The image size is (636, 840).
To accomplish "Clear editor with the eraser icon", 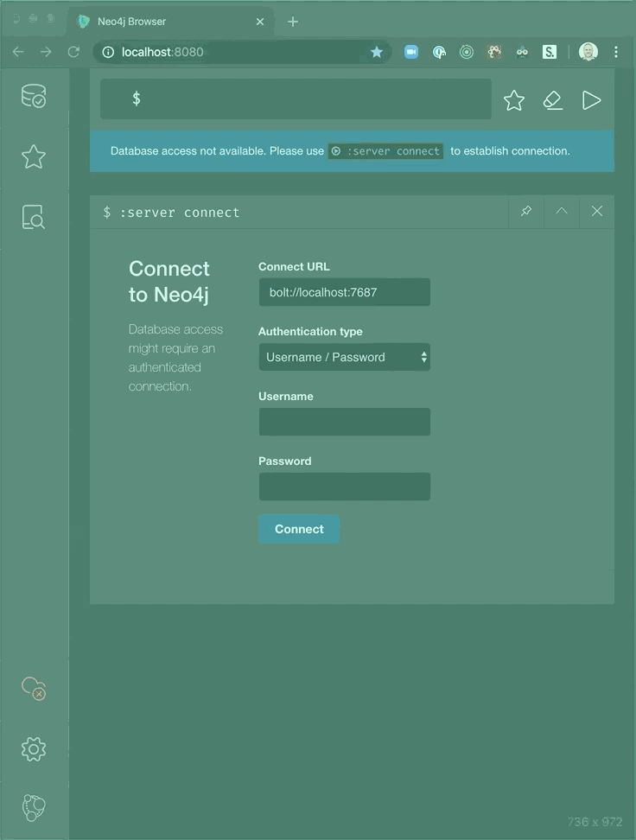I will (553, 100).
